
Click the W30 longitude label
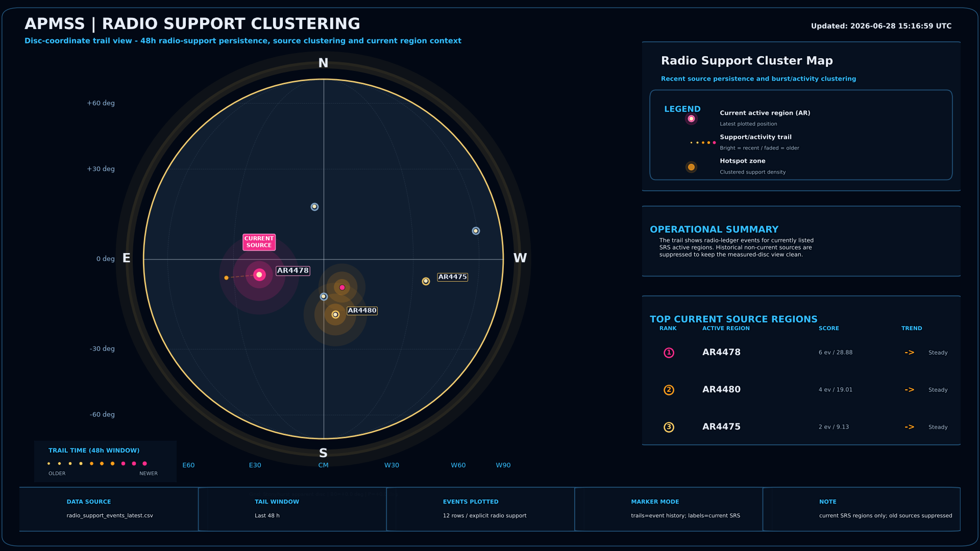pyautogui.click(x=391, y=465)
